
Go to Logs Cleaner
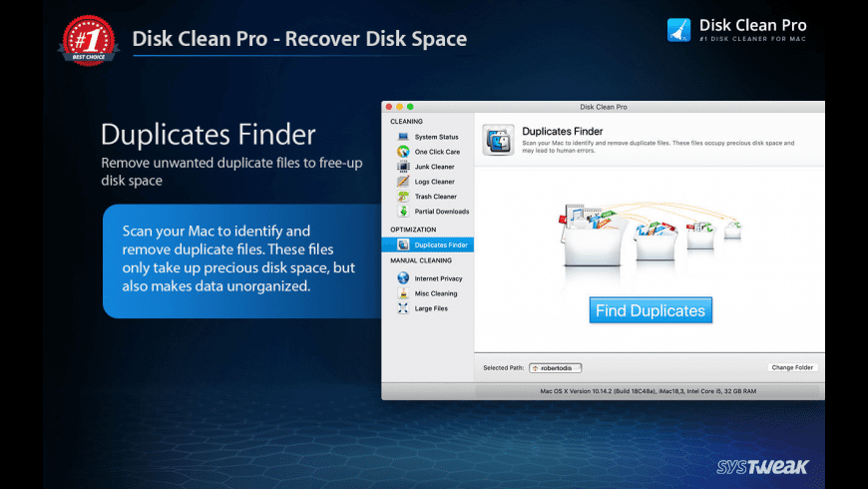tap(435, 182)
